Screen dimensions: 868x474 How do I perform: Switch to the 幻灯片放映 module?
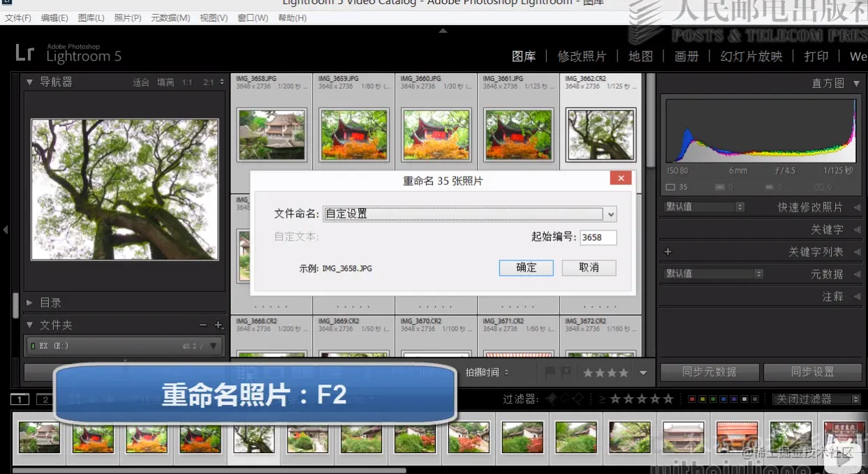(751, 57)
